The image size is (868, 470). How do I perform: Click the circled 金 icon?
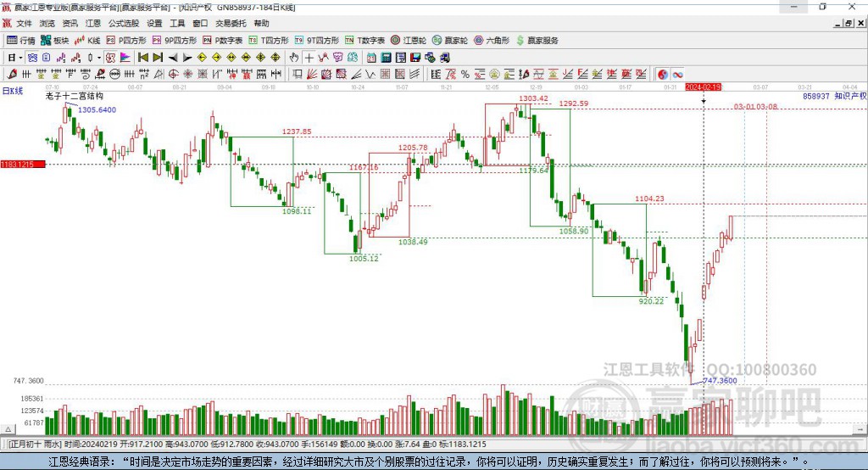pos(494,75)
